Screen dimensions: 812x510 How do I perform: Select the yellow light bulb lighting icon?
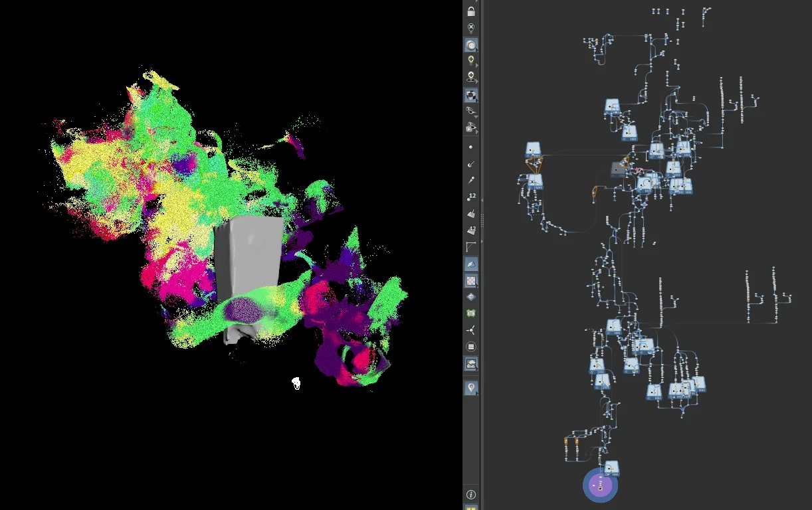(x=470, y=60)
